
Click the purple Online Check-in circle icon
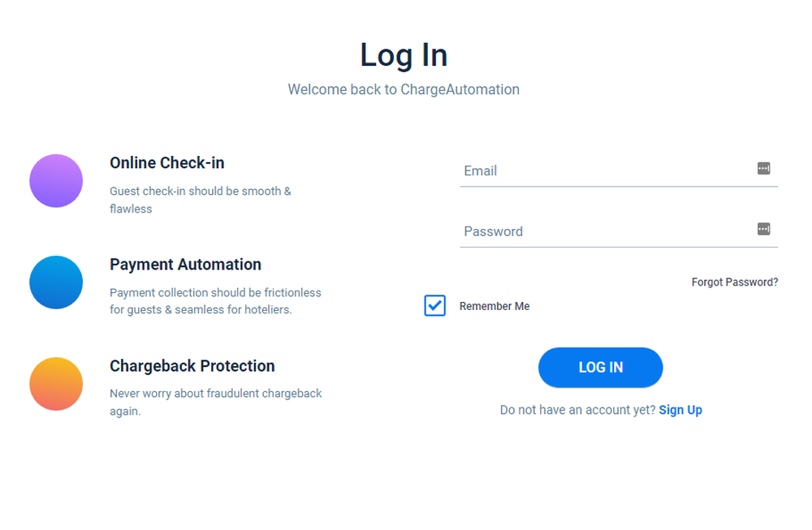point(56,181)
